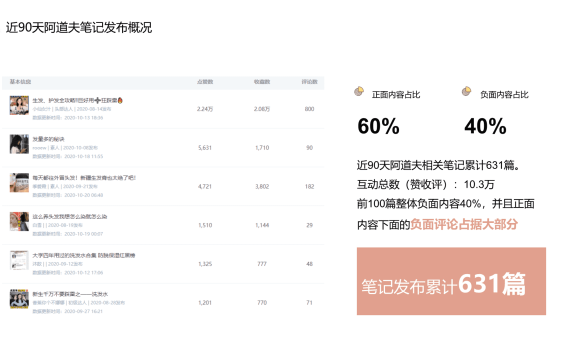
Task: Click the 2.08万 favorites value
Action: [262, 109]
